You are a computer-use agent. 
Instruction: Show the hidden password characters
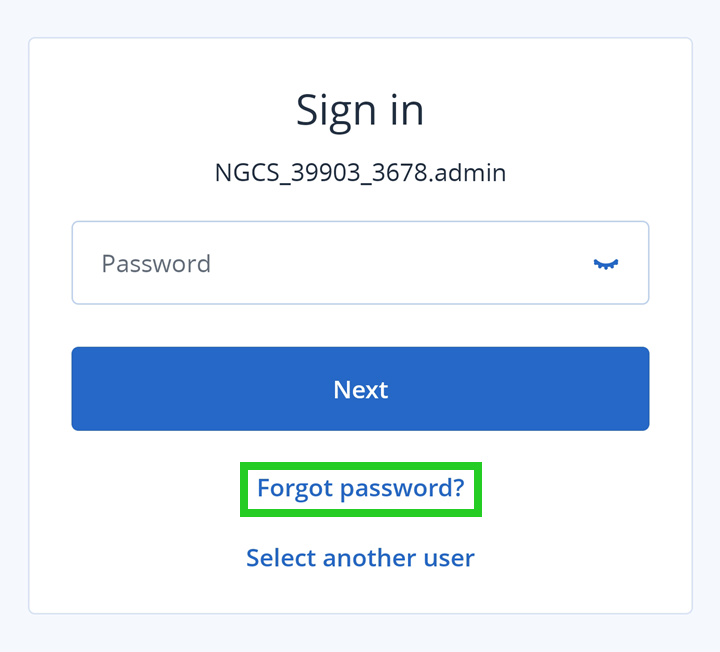606,264
